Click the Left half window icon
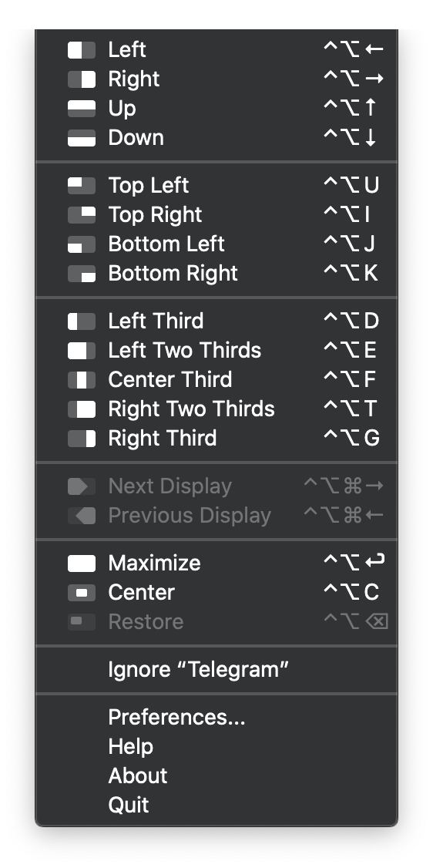 [82, 50]
